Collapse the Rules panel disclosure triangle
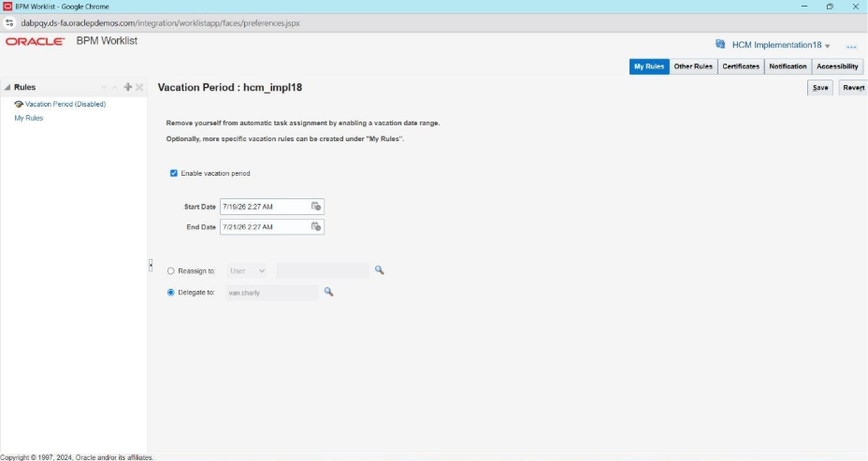The image size is (868, 461). (x=7, y=88)
